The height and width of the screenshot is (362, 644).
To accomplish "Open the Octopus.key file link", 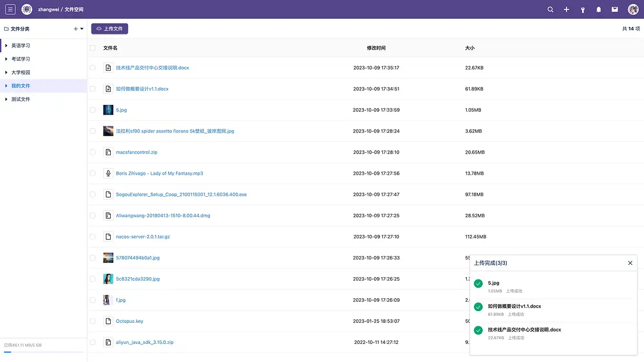I will click(x=130, y=321).
